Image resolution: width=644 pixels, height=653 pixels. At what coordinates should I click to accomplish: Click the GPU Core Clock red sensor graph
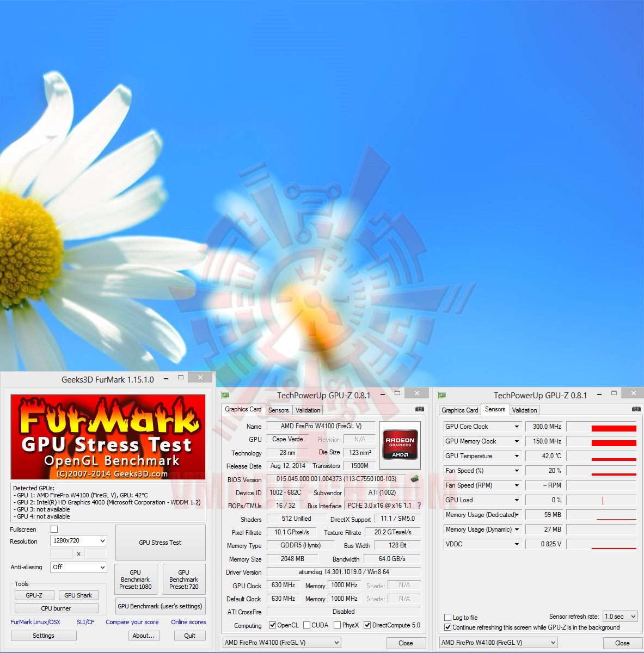(602, 427)
